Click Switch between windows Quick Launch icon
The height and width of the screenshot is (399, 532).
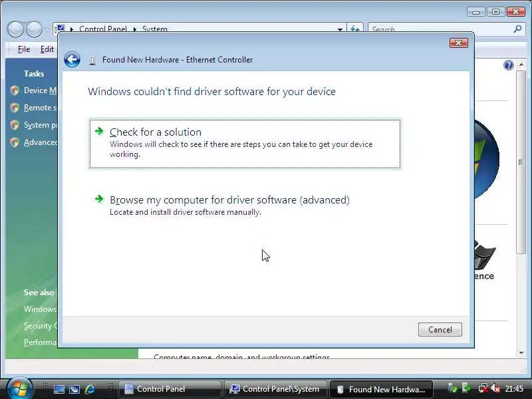(x=74, y=389)
